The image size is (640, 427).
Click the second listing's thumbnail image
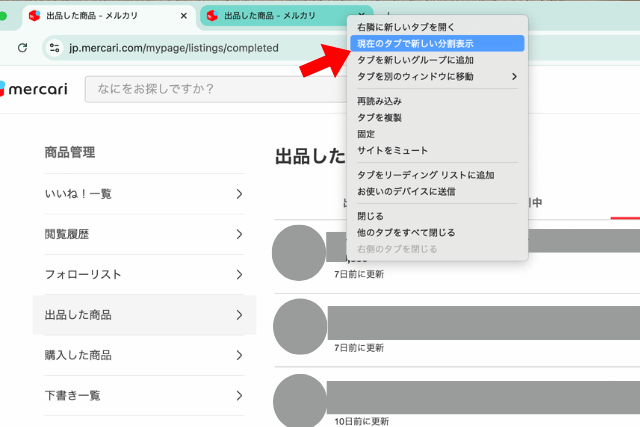(300, 325)
